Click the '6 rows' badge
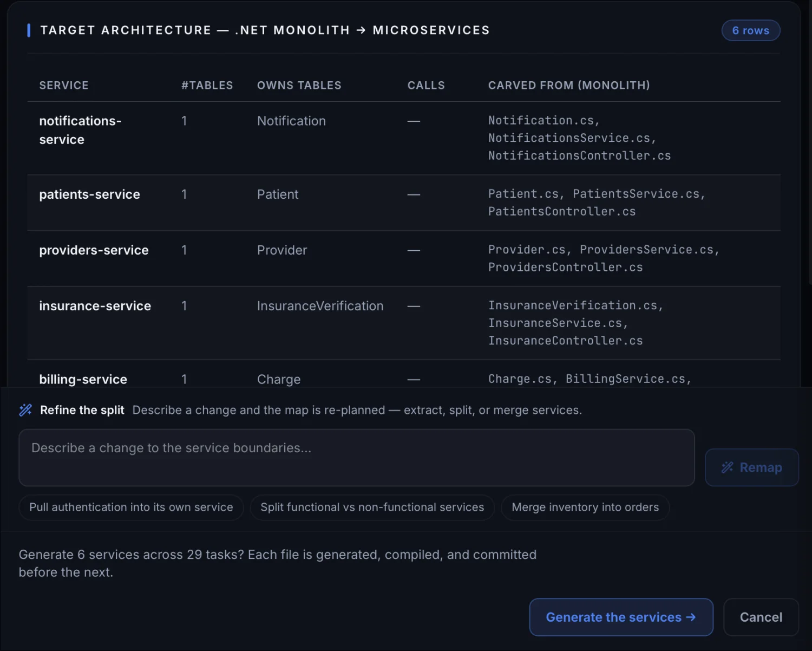This screenshot has width=812, height=651. (x=751, y=30)
